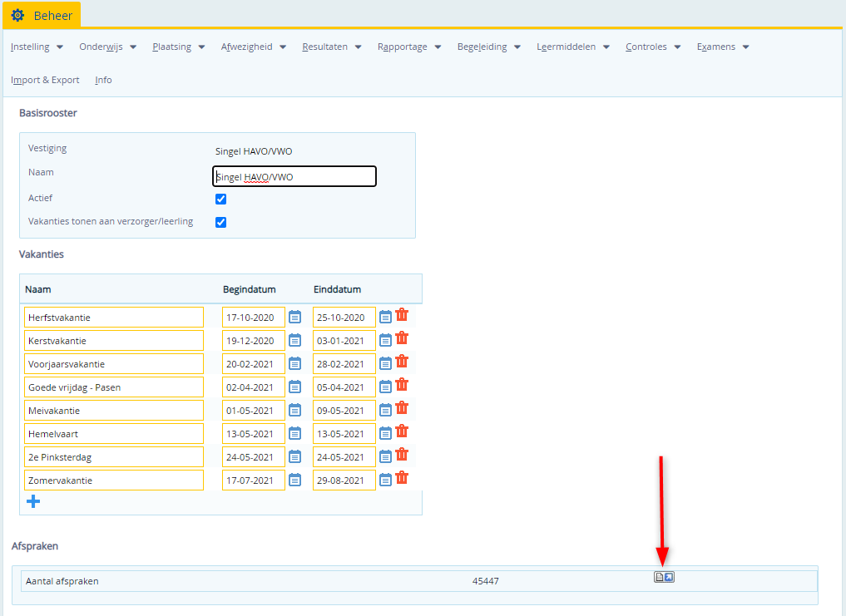Click the Zomervakantie name field
The width and height of the screenshot is (846, 616).
point(114,480)
